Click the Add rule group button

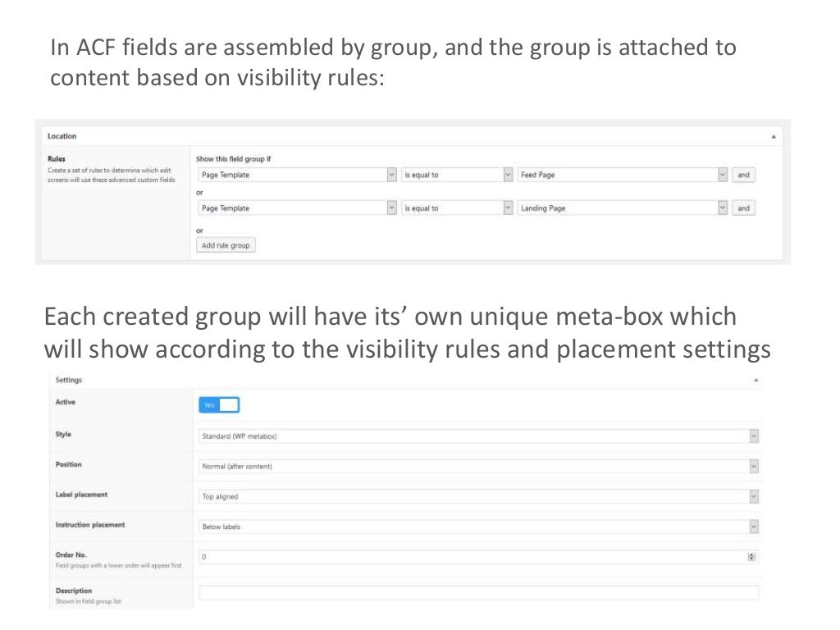click(226, 244)
